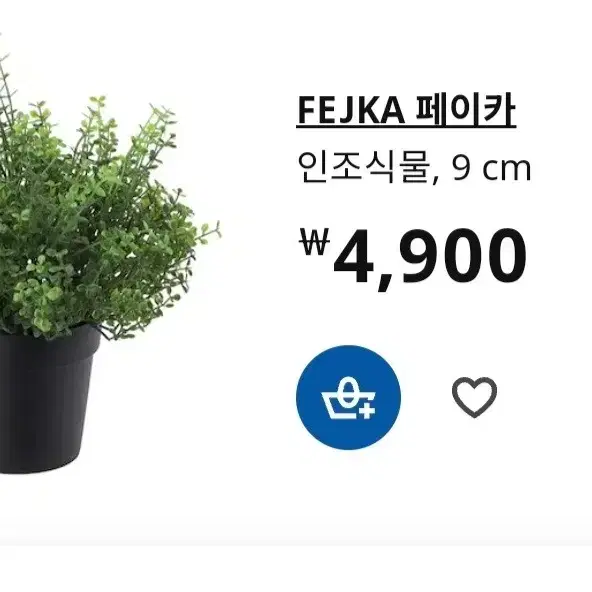The image size is (592, 592).
Task: Add FEJKA plant to shopping basket
Action: [x=348, y=397]
